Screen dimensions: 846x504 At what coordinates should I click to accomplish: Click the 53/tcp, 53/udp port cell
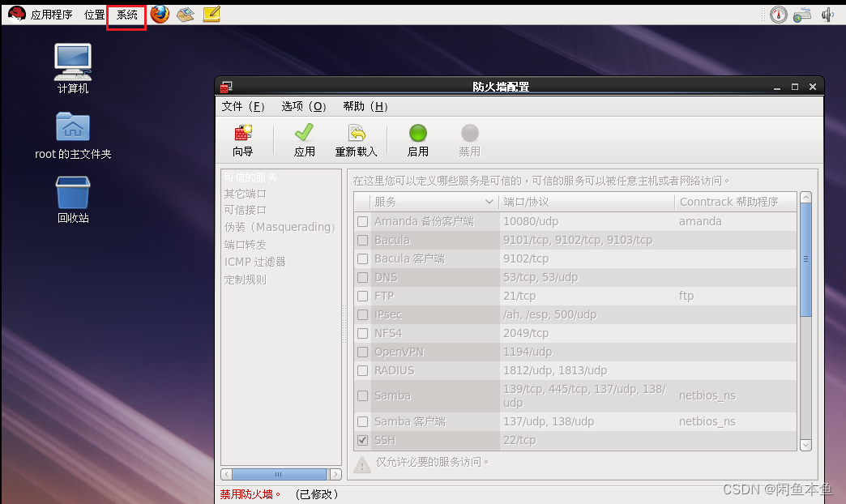[x=540, y=277]
